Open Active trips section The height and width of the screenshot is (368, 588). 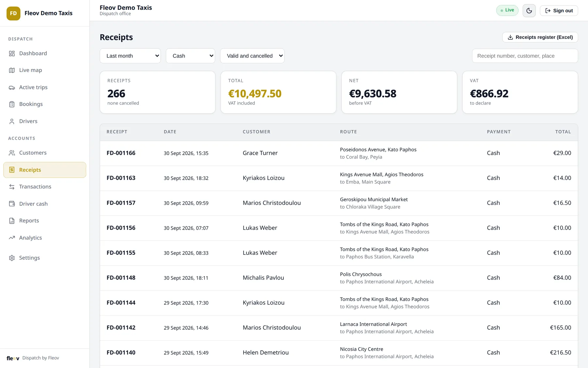click(x=45, y=87)
